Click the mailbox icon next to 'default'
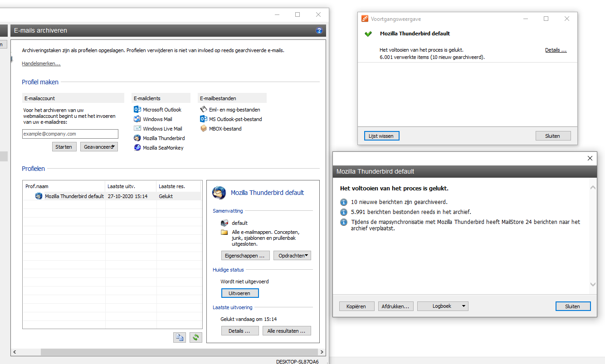 (x=224, y=223)
